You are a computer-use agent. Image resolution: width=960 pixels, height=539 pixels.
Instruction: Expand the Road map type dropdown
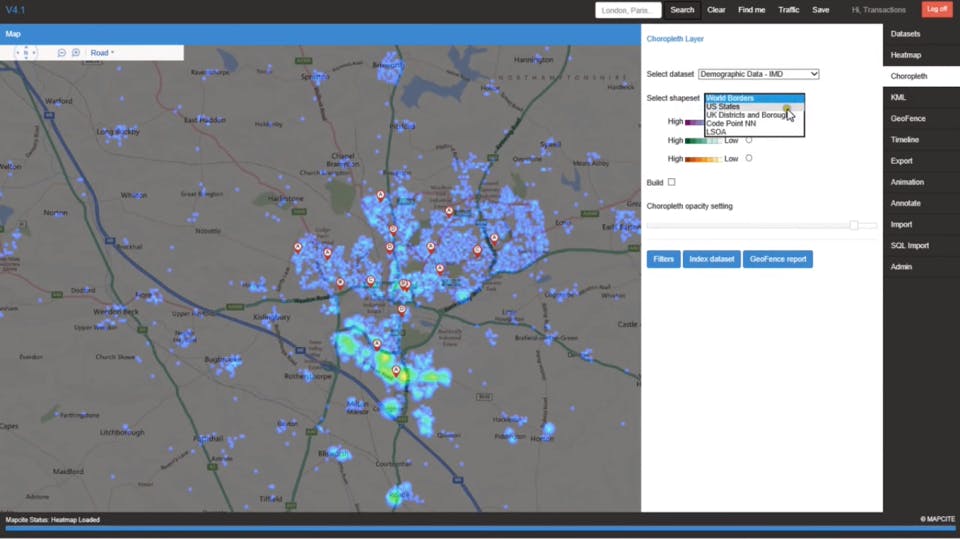[102, 53]
